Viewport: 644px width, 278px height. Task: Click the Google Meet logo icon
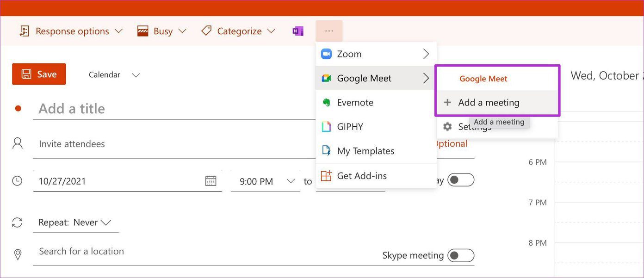click(327, 78)
